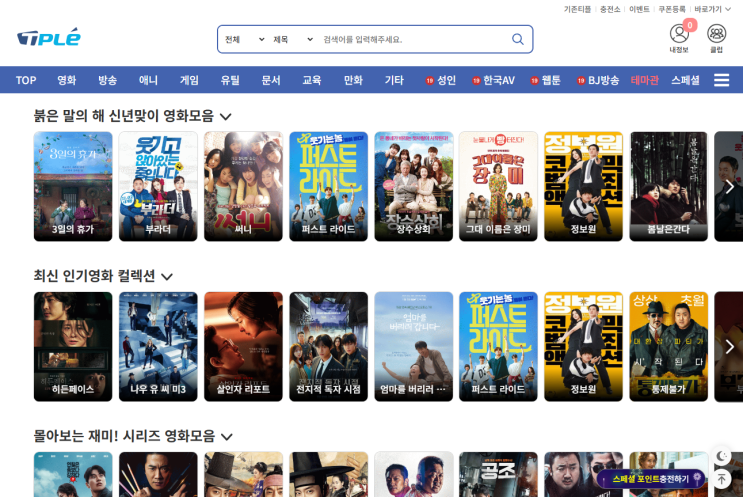Show next movies in 신년맞이 영화모음 row
The width and height of the screenshot is (743, 497).
[x=730, y=187]
